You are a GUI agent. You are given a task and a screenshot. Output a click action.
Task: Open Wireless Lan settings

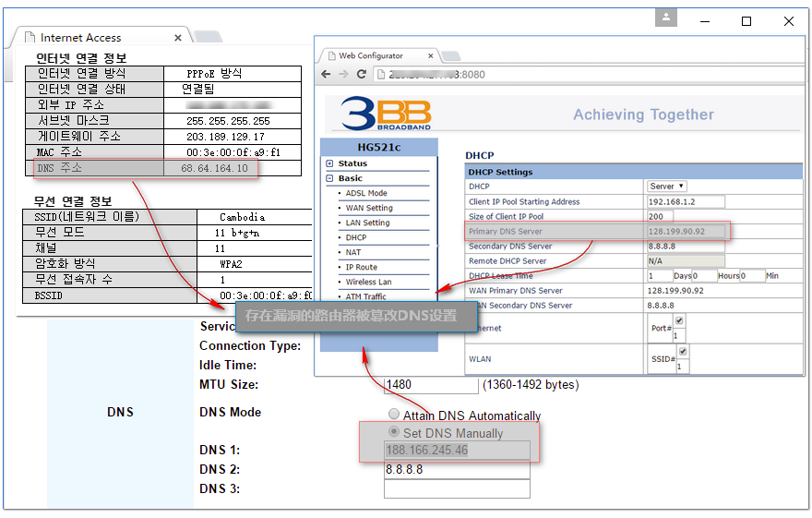point(369,282)
